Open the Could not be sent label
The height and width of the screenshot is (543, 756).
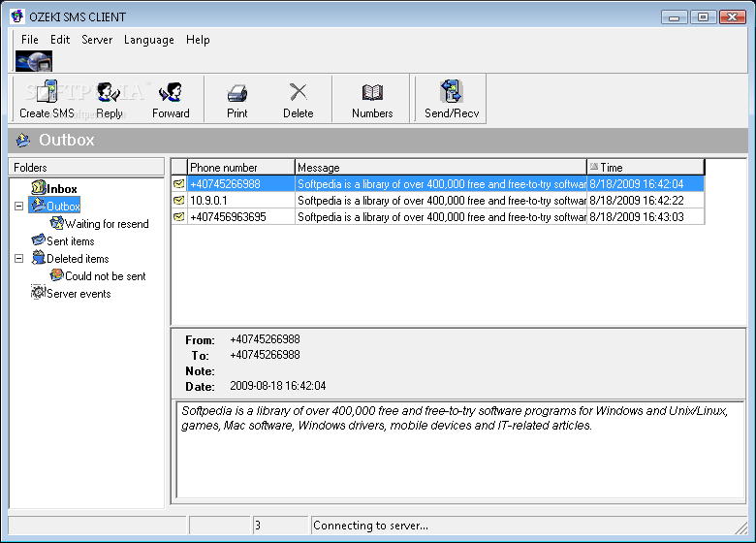coord(105,275)
